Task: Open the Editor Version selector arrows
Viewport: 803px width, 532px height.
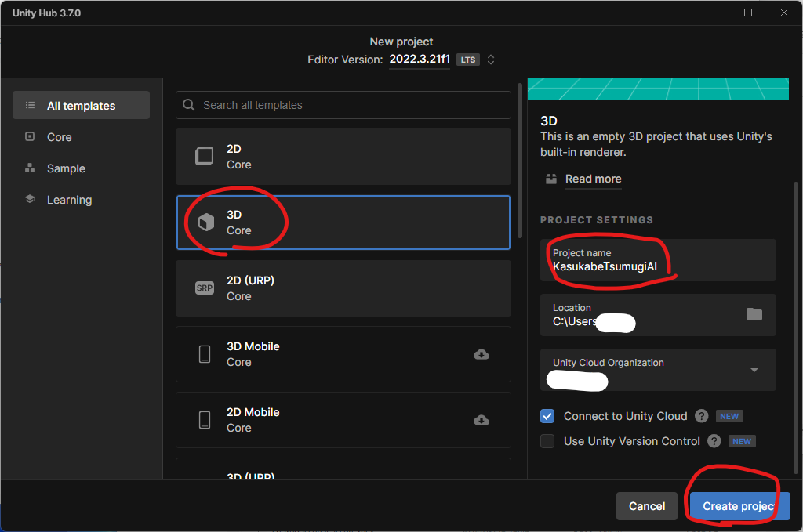Action: (491, 60)
